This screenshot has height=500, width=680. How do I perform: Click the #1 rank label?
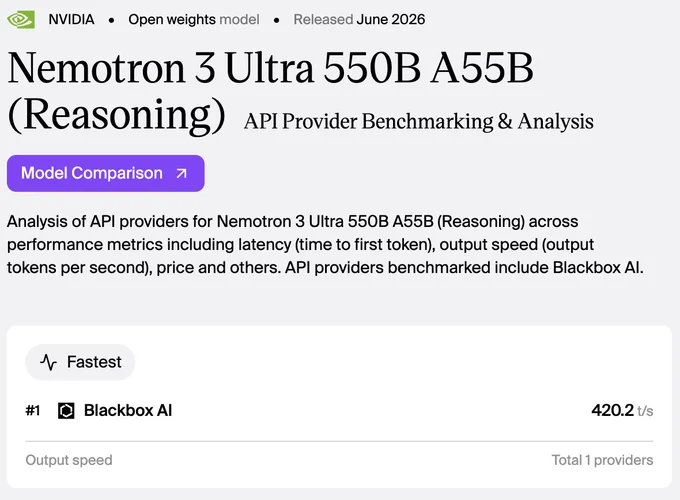coord(33,410)
